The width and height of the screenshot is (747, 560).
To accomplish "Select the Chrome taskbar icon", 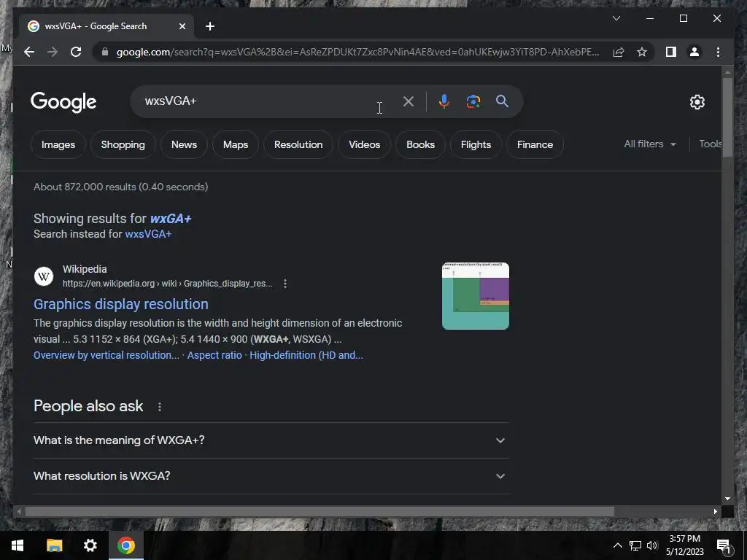I will coord(125,545).
